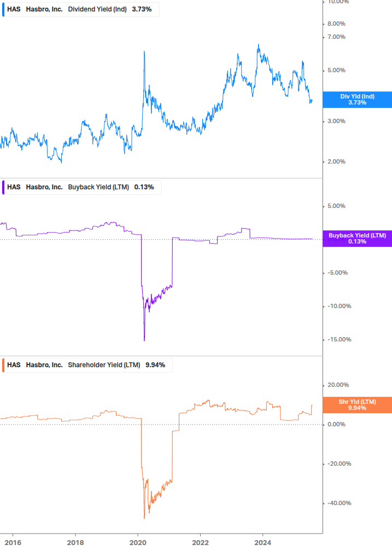Click the 2016 label on the time axis
The width and height of the screenshot is (392, 550).
click(x=13, y=543)
